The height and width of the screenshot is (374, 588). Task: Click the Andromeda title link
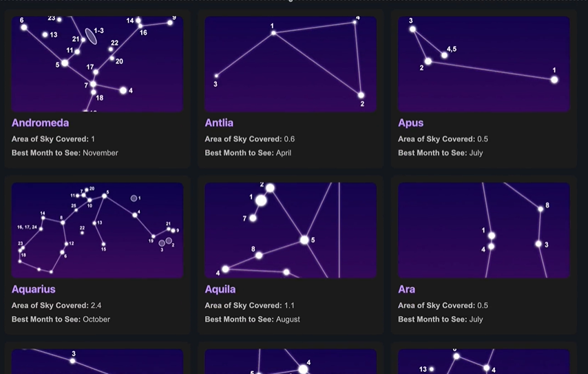click(40, 123)
